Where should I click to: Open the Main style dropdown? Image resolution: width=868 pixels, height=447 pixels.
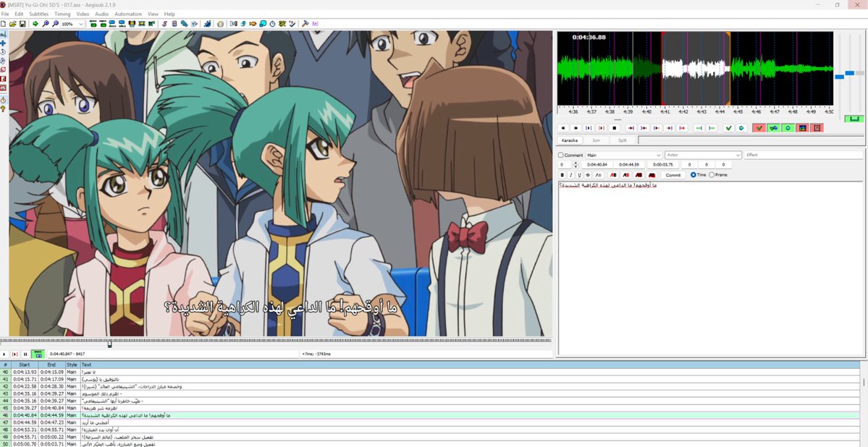624,156
